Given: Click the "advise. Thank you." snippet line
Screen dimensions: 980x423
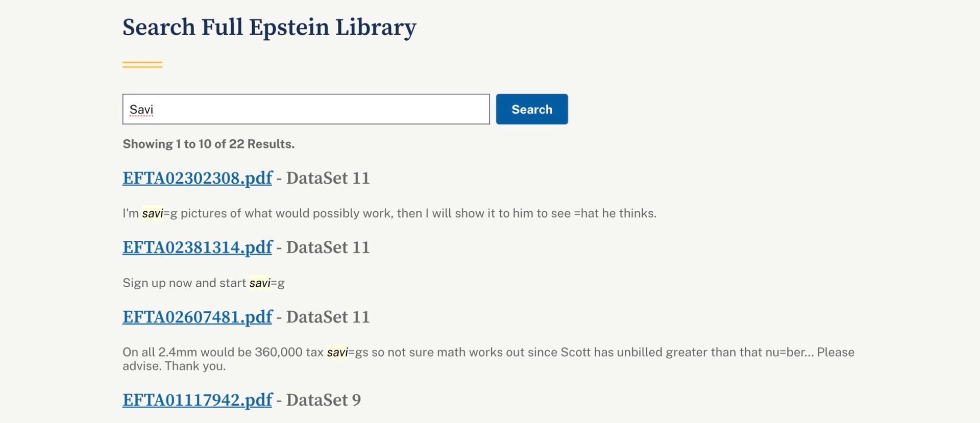Looking at the screenshot, I should click(174, 366).
